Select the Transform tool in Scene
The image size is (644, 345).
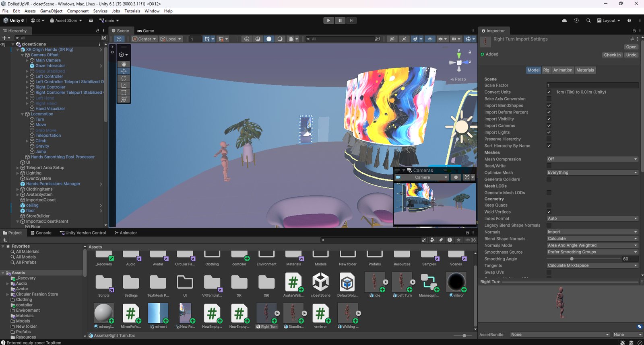124,99
